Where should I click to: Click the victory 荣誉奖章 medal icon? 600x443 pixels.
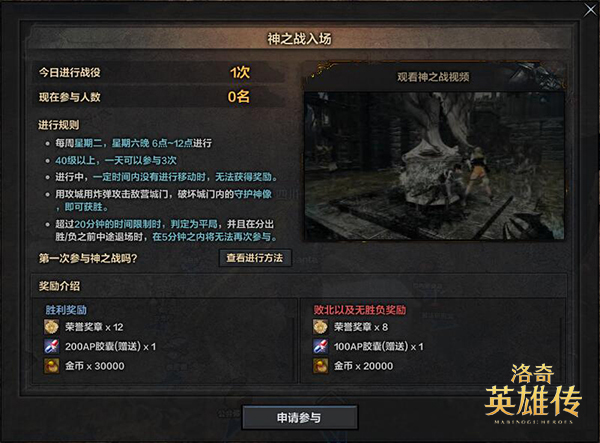click(51, 327)
